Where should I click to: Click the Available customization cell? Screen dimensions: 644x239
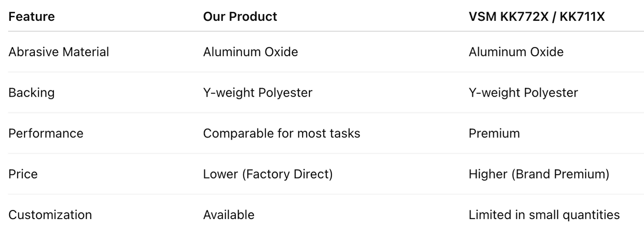(x=229, y=215)
